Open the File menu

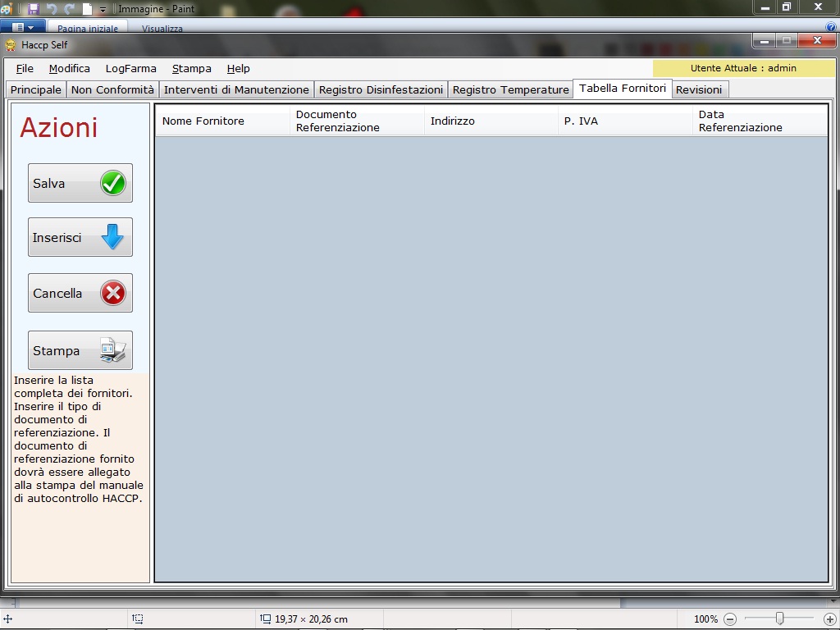(25, 69)
